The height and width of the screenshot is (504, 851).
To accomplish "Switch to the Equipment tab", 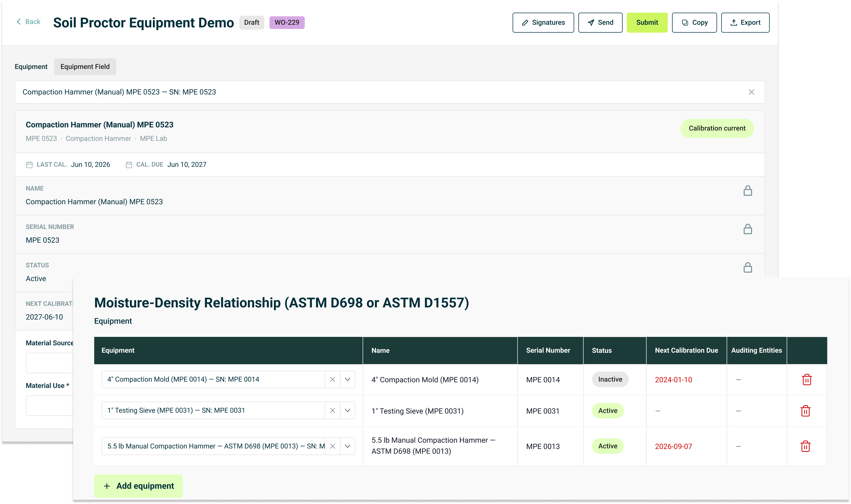I will [x=31, y=67].
